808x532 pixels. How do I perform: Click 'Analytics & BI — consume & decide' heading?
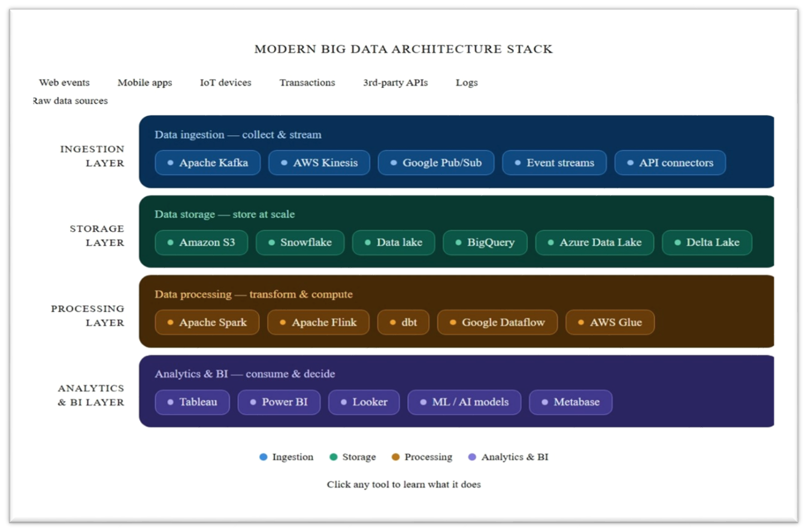click(244, 374)
